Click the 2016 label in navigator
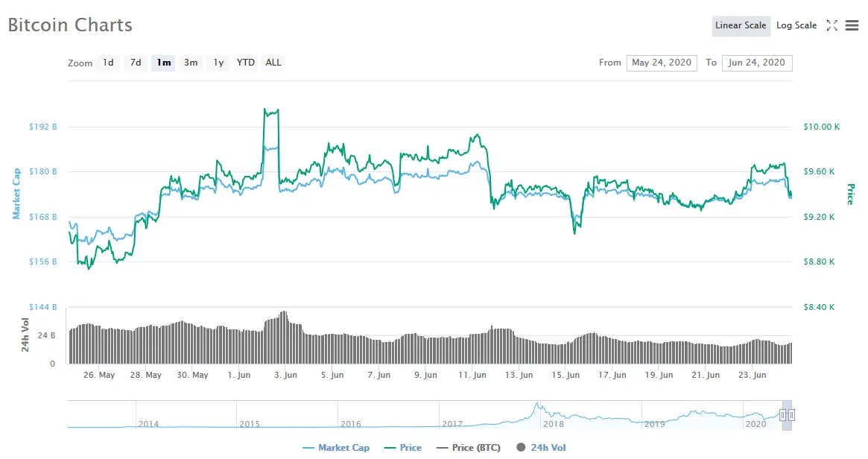This screenshot has height=459, width=868. click(x=351, y=424)
